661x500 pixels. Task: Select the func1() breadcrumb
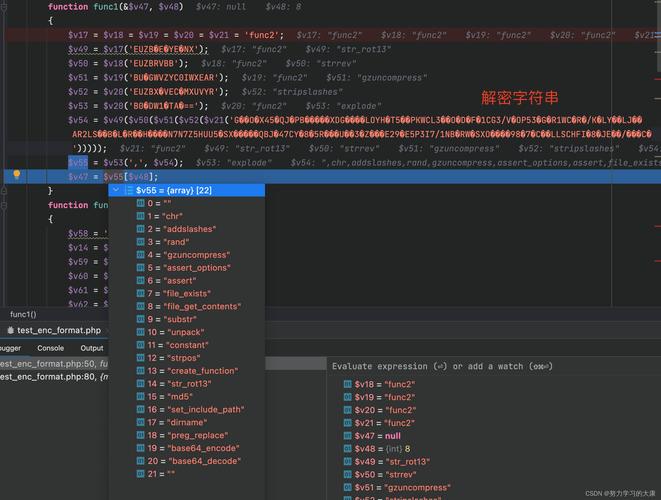click(x=23, y=315)
